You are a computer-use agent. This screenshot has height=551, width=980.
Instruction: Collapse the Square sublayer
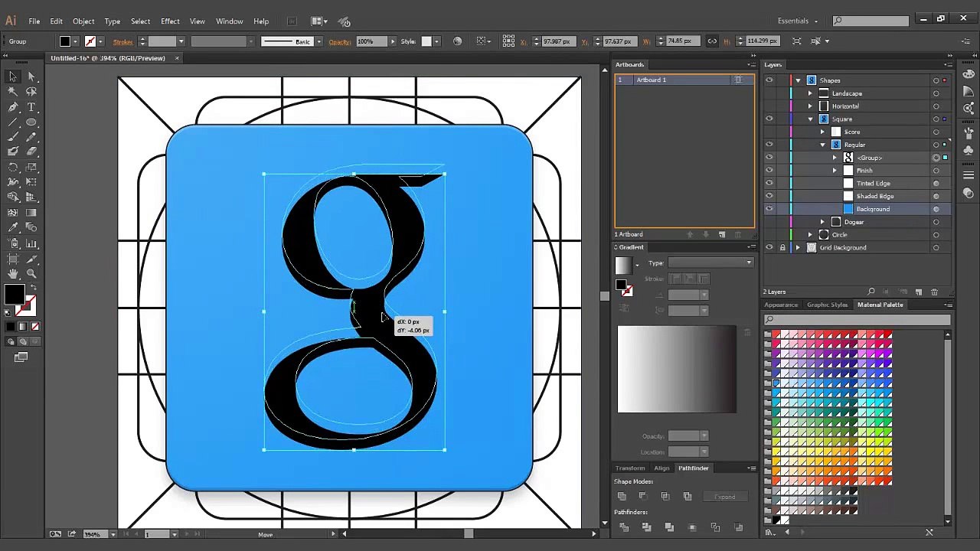(x=810, y=119)
